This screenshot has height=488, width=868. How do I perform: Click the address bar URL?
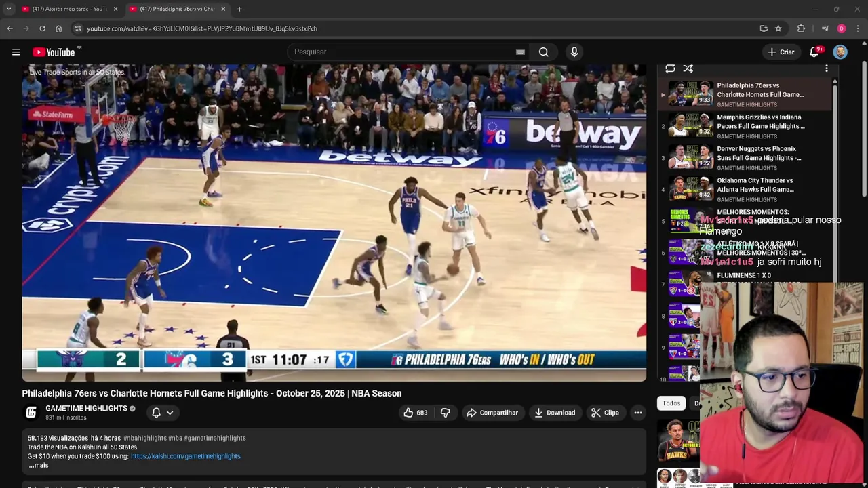202,28
